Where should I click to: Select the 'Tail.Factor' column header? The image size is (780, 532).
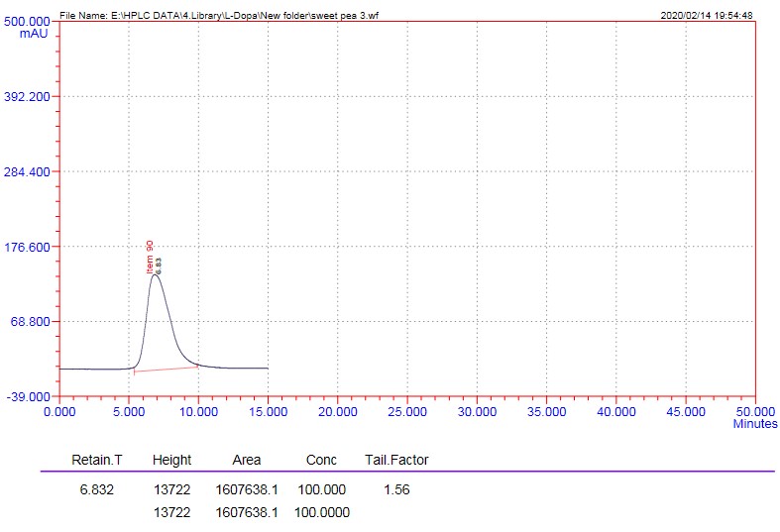click(396, 461)
